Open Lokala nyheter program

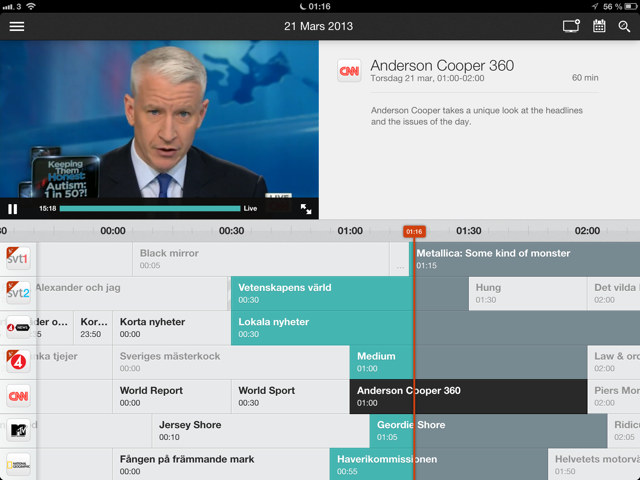point(436,327)
